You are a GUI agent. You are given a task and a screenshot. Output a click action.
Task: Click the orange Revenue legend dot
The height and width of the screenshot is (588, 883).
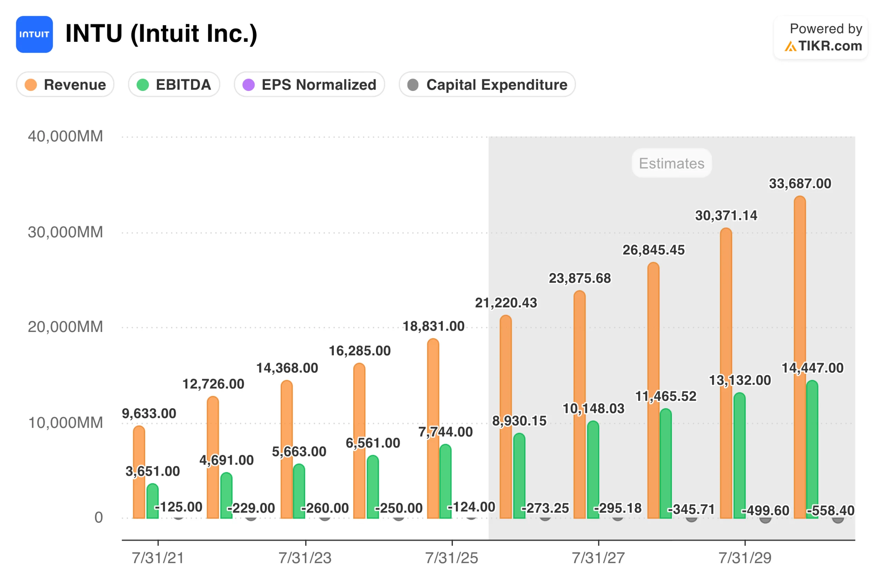(31, 85)
